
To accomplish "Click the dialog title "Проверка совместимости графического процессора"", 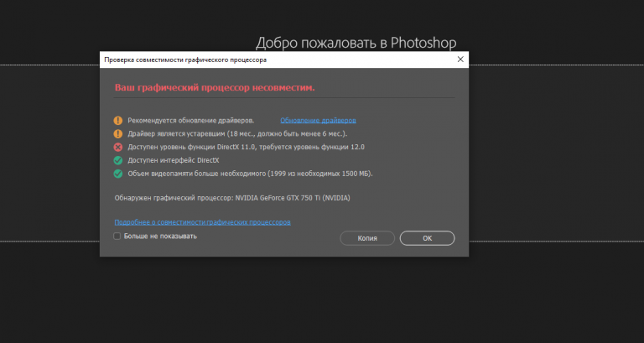I will (185, 60).
